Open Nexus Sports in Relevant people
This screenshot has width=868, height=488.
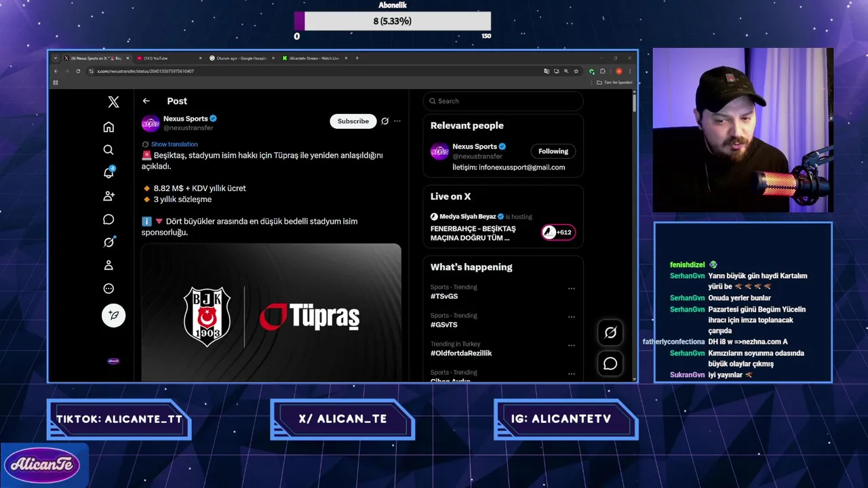[x=475, y=146]
